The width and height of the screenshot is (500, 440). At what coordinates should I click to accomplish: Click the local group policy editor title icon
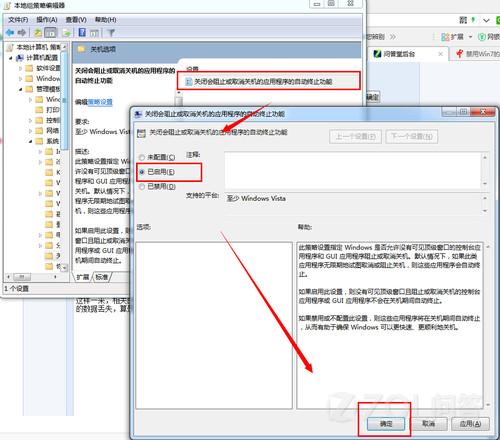[8, 6]
